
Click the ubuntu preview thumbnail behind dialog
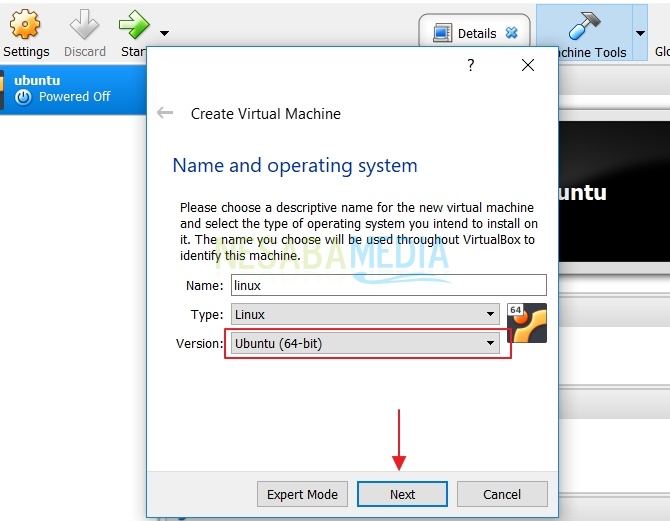[614, 191]
